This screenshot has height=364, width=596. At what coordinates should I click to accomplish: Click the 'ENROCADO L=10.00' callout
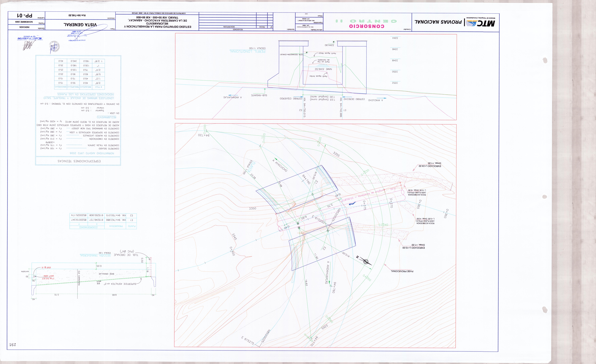click(x=414, y=248)
